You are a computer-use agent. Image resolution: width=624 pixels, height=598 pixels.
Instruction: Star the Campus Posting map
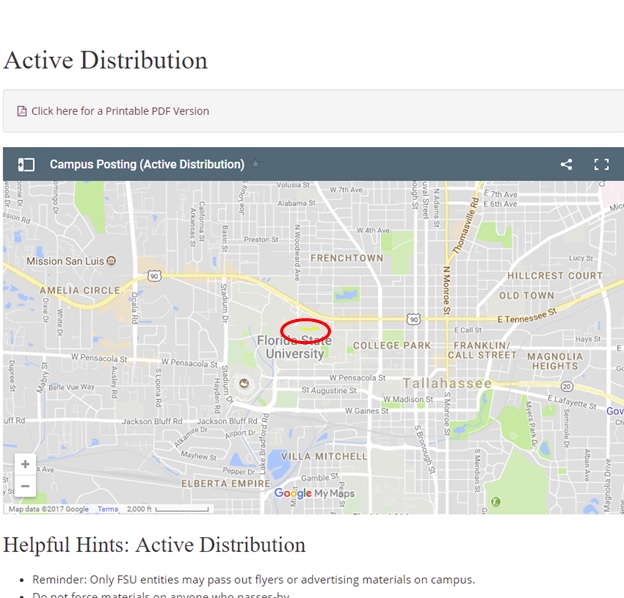pos(255,164)
